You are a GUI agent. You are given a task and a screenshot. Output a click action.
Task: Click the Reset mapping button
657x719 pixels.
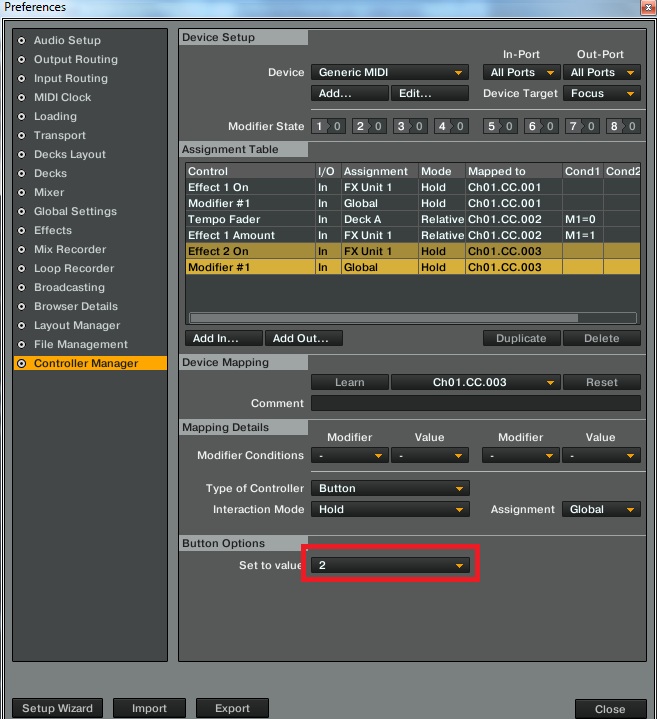click(x=602, y=382)
